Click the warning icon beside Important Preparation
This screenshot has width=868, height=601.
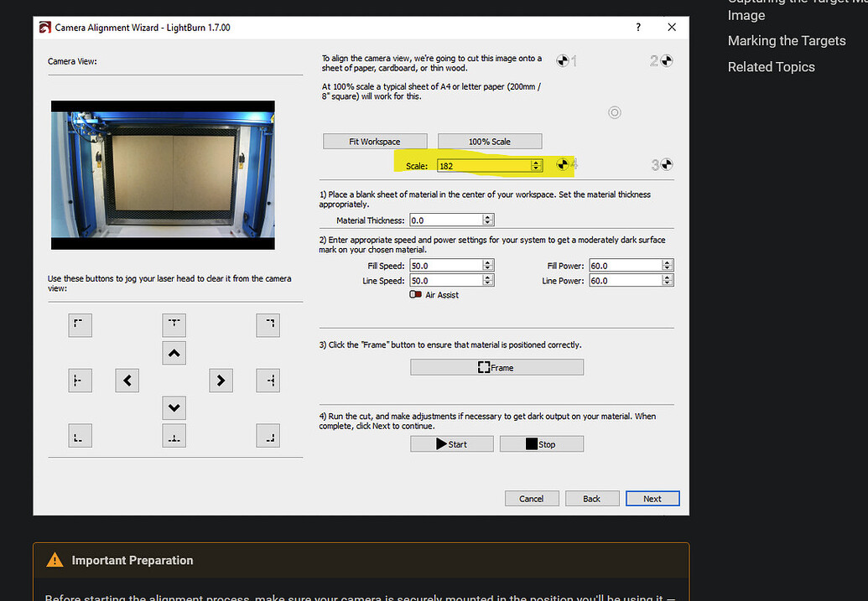pyautogui.click(x=55, y=560)
